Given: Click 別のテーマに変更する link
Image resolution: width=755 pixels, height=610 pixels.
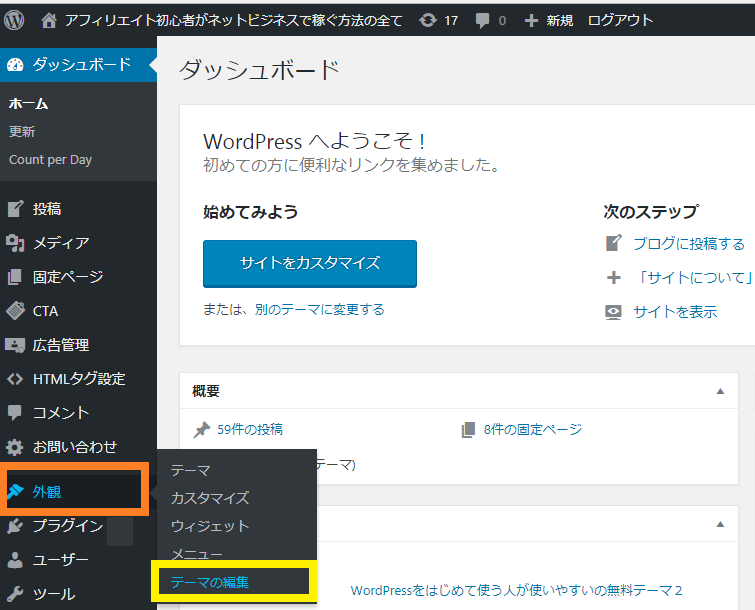Looking at the screenshot, I should (320, 309).
